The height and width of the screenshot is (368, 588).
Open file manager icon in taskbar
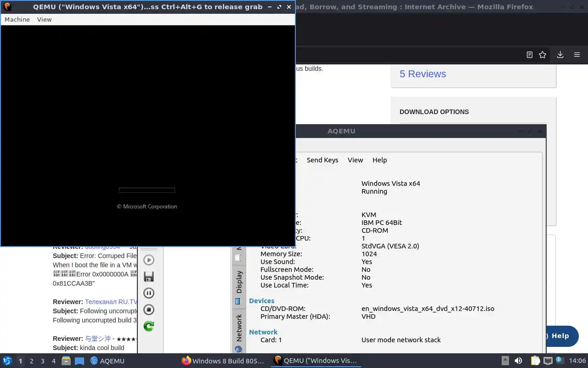pos(66,361)
